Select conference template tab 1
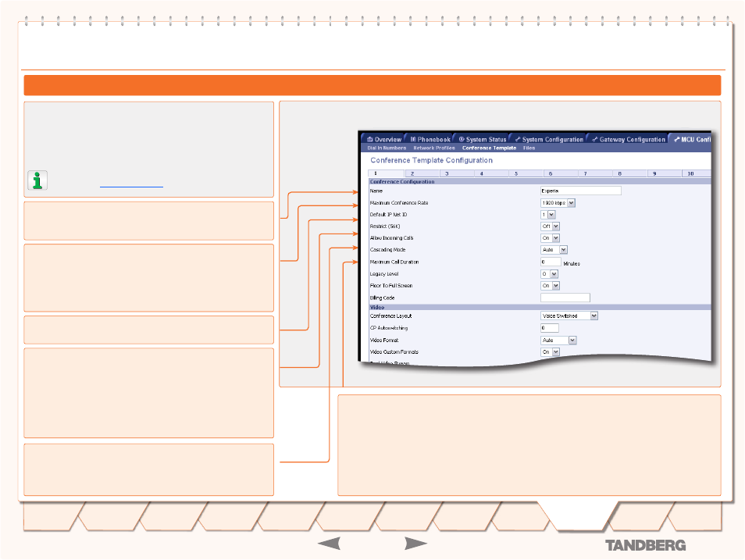 pos(387,173)
